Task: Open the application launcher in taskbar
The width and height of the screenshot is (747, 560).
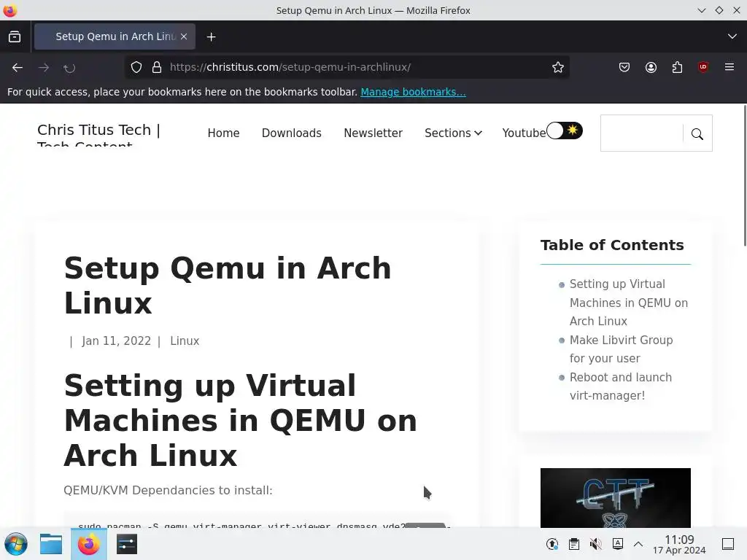Action: (16, 544)
